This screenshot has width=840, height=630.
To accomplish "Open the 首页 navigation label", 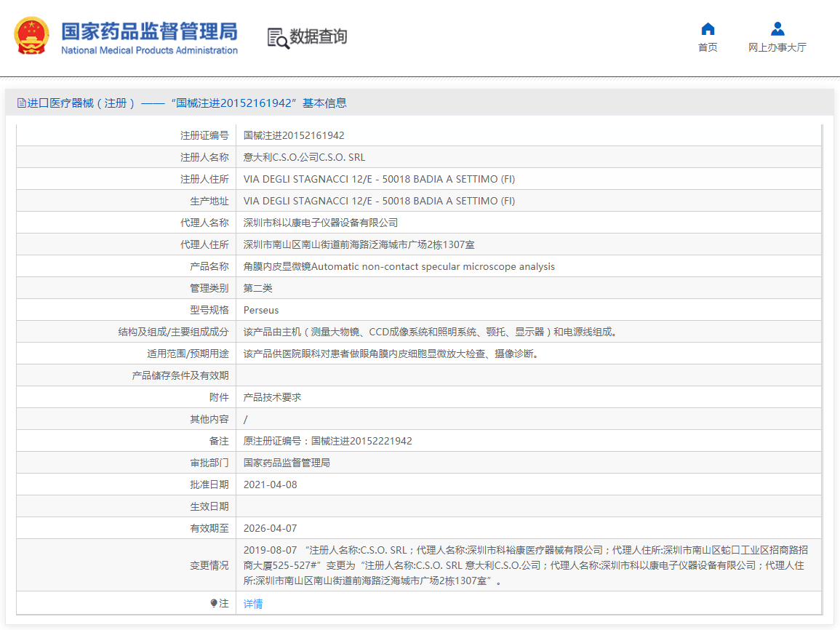I will (707, 47).
